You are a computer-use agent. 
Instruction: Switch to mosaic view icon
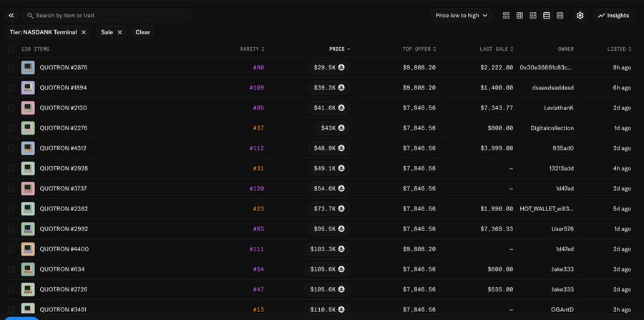(533, 15)
